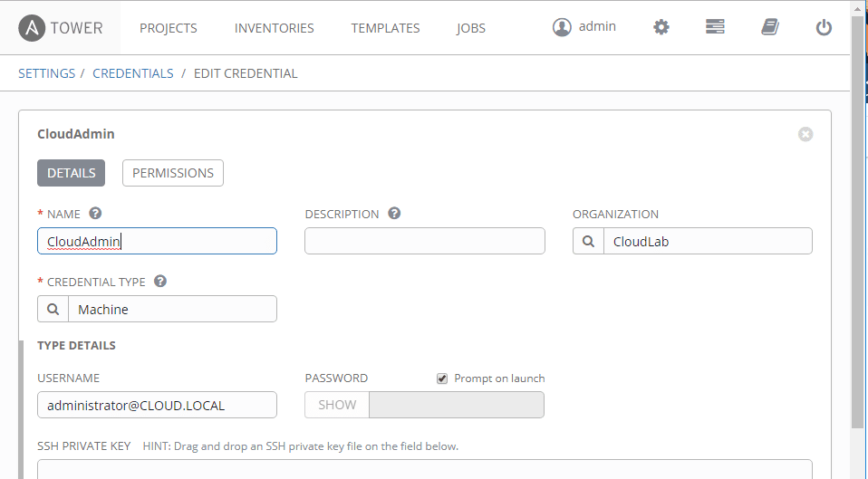Follow the Credentials breadcrumb link
This screenshot has width=868, height=479.
pos(133,73)
